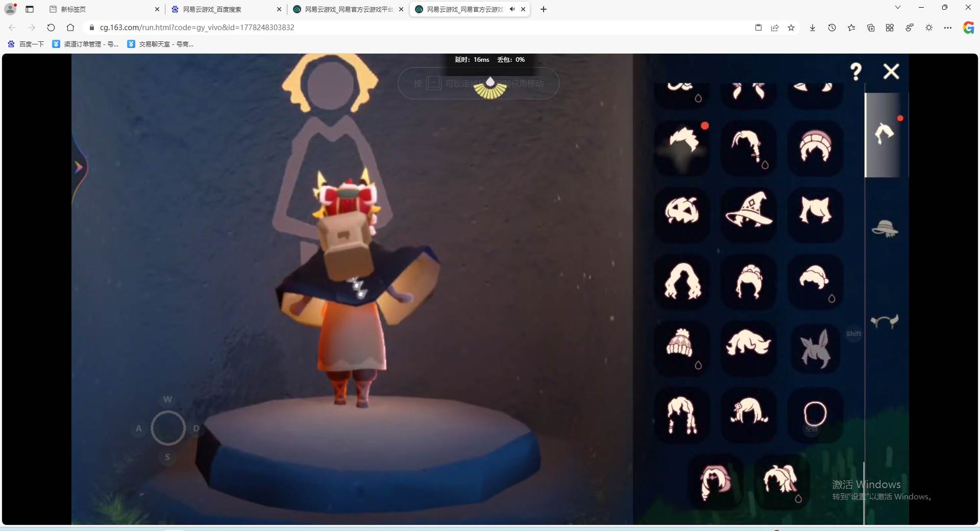This screenshot has height=531, width=980.
Task: Bookmark this page with the star
Action: (x=791, y=28)
